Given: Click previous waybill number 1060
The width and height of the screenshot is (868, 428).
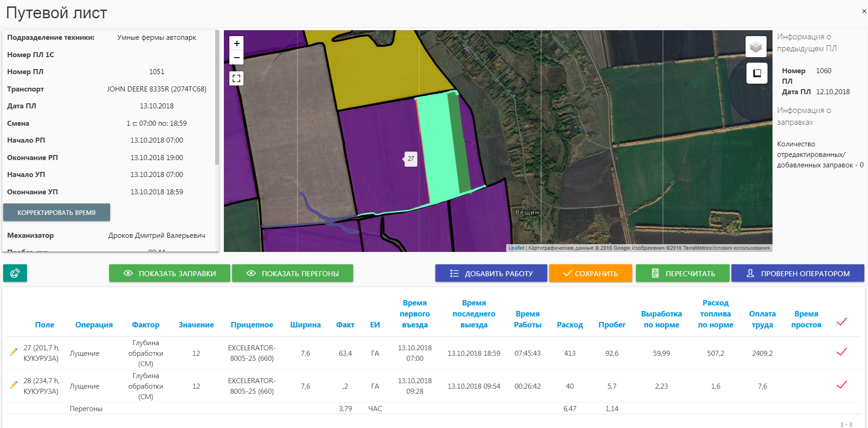Looking at the screenshot, I should 824,70.
